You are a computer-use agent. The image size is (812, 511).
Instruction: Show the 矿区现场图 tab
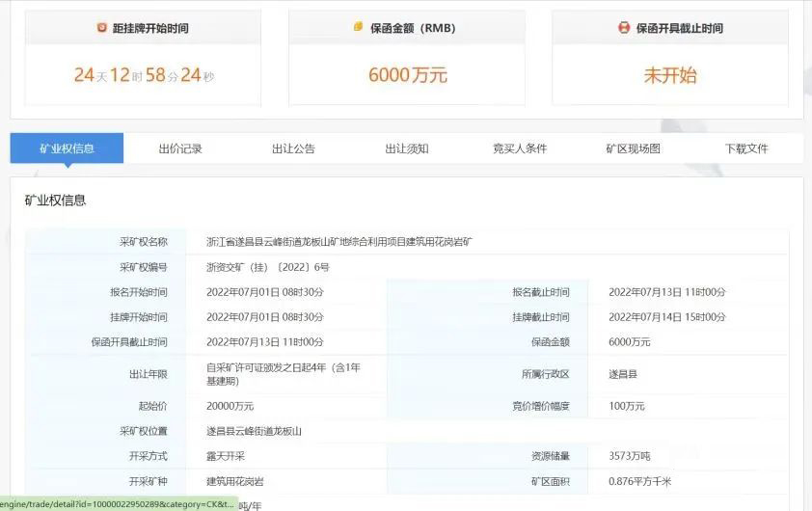(633, 148)
